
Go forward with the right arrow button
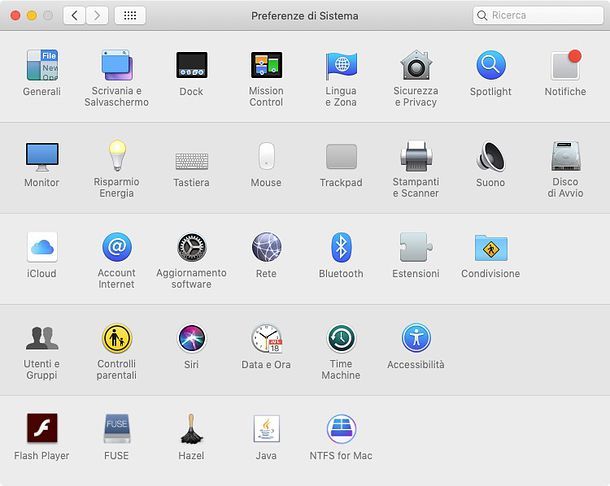[97, 16]
